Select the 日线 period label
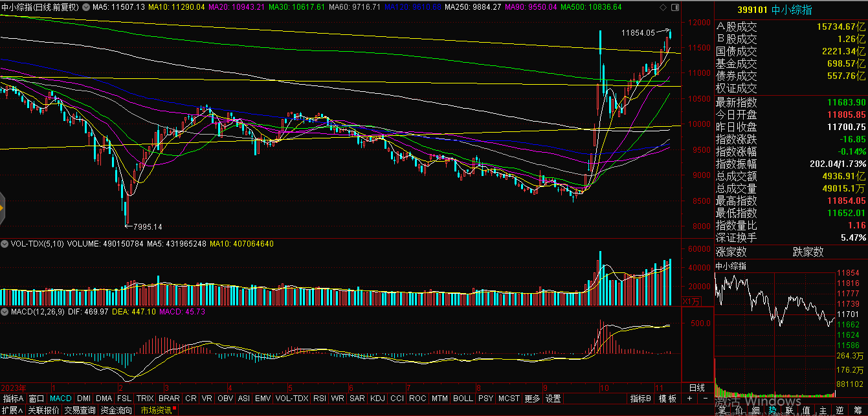 coord(697,388)
